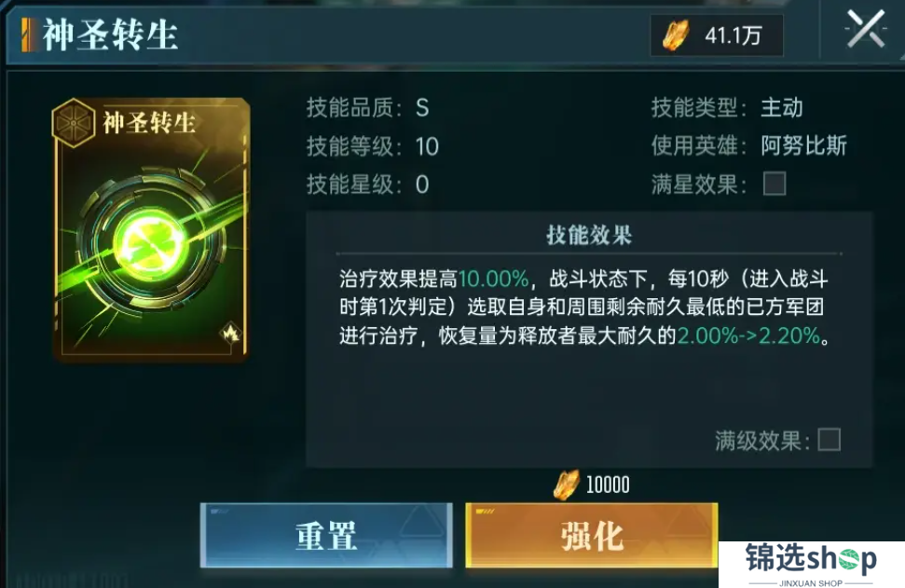Click the 阿努比斯 hero name
The image size is (905, 588).
[x=803, y=145]
